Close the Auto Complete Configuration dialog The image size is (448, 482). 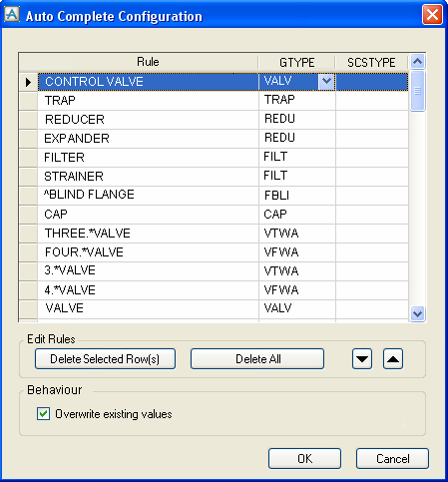click(432, 15)
